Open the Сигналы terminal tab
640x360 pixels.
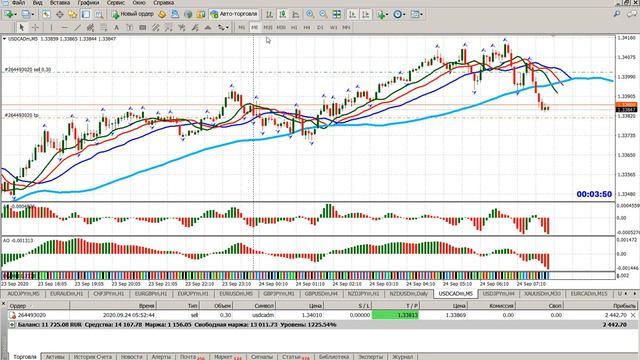point(262,357)
